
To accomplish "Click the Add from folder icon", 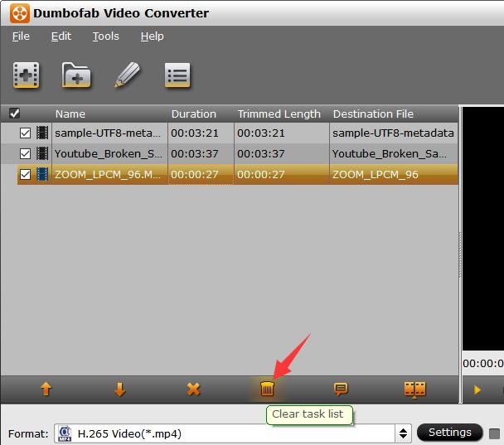I will click(x=76, y=75).
